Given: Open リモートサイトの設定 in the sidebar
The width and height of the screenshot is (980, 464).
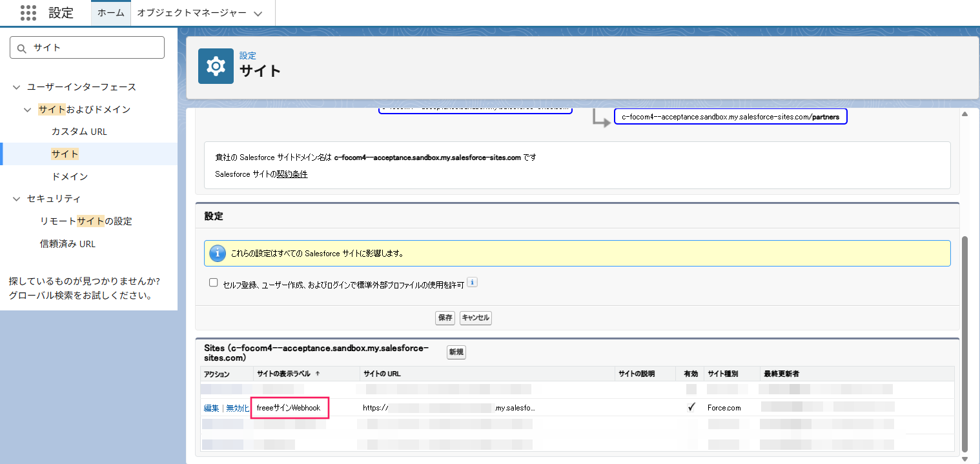Looking at the screenshot, I should click(86, 221).
